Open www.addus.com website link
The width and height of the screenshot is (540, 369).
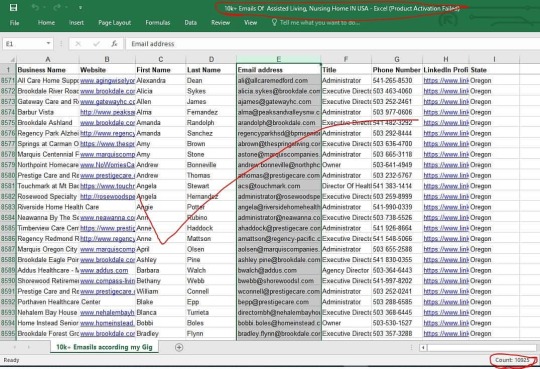[x=104, y=270]
